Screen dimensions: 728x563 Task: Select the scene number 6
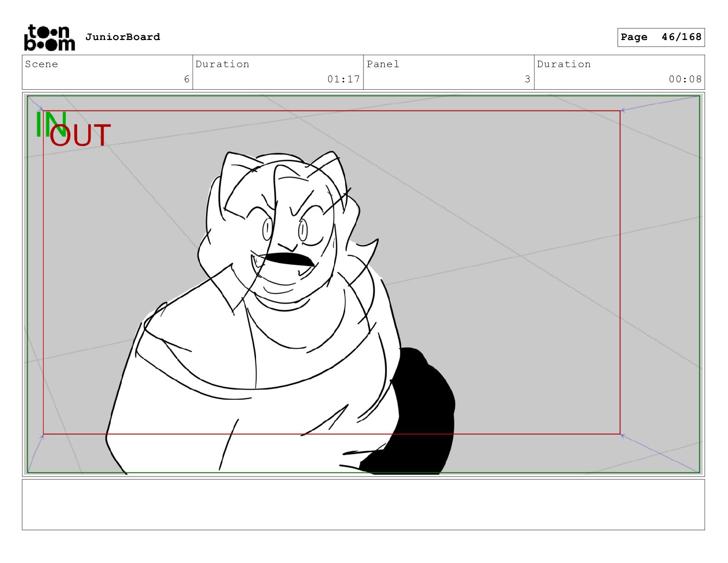coord(187,79)
